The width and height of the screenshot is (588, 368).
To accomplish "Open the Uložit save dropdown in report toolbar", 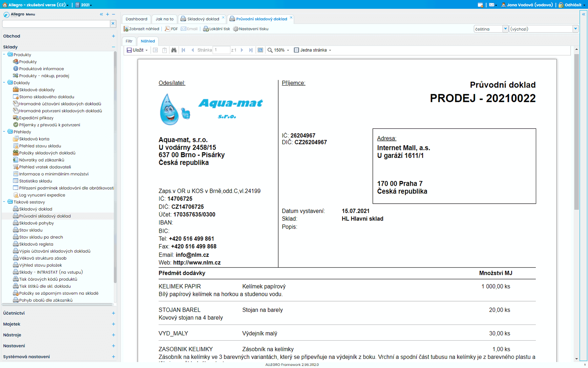I will point(137,50).
